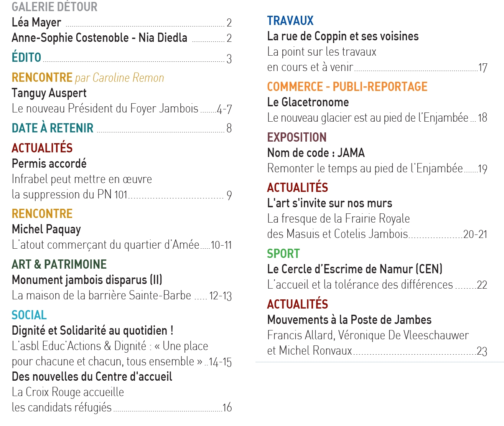The image size is (504, 426).
Task: Click the SPORT section heading
Action: [283, 254]
